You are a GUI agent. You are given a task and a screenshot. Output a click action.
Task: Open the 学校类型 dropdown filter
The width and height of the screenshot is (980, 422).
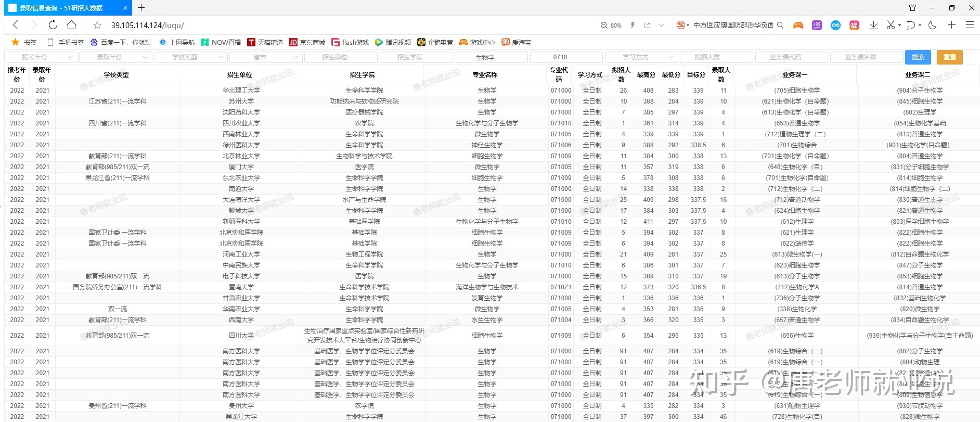(x=190, y=57)
